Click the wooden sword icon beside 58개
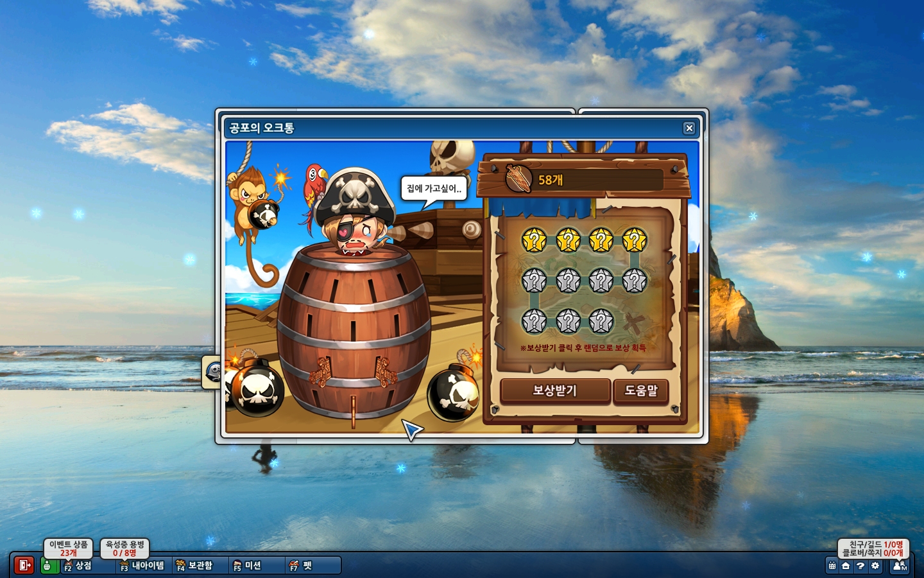The image size is (924, 578). pyautogui.click(x=518, y=179)
